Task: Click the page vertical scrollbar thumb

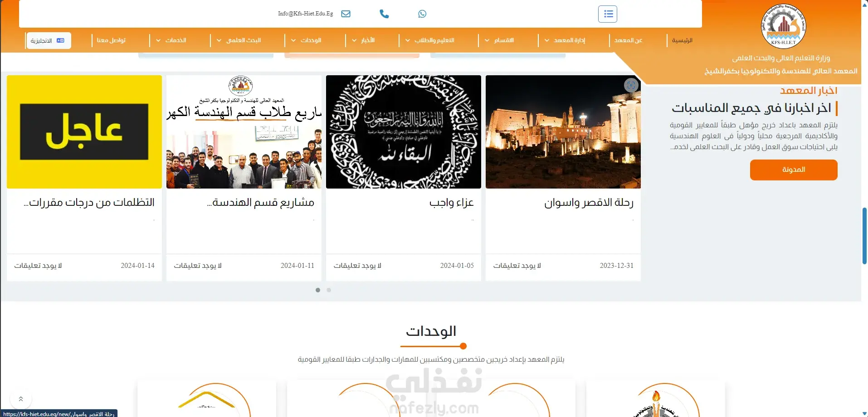Action: 864,236
